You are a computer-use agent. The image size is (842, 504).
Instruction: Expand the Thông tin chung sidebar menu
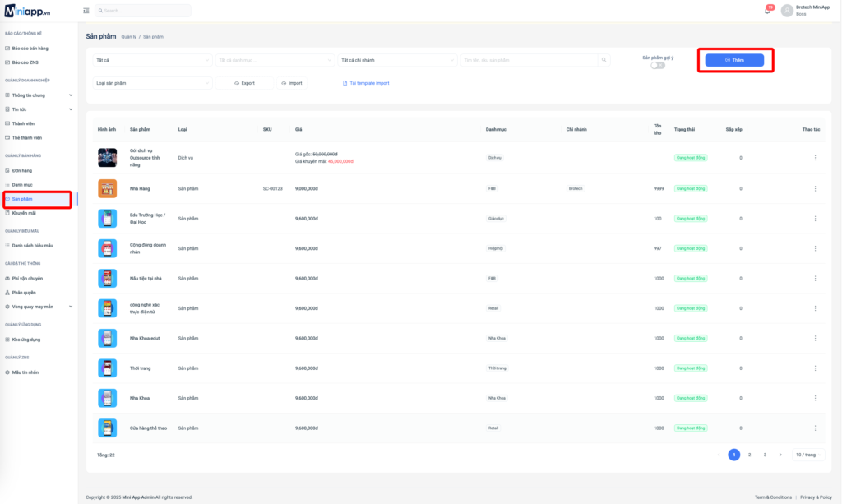tap(39, 95)
